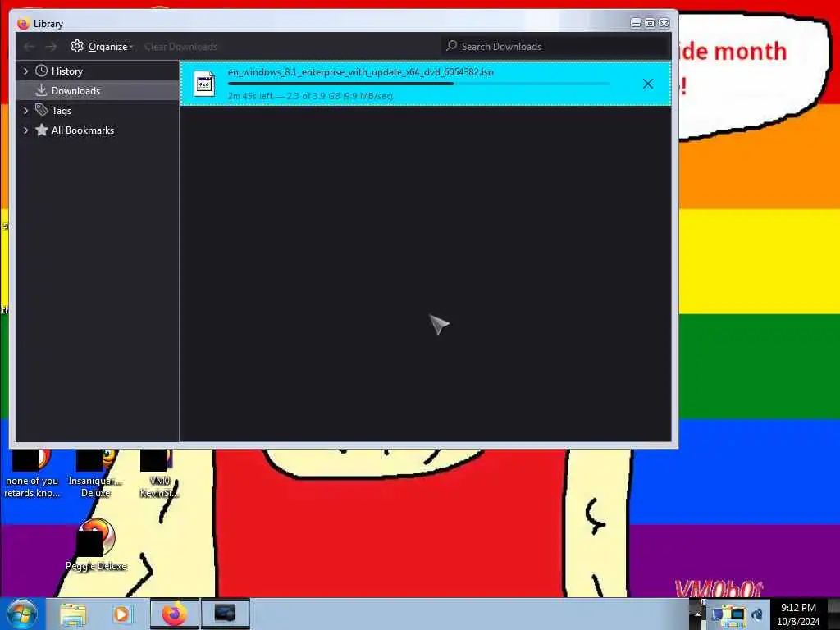Click the dark monitor app in taskbar
Screen dimensions: 840x630
tap(225, 614)
